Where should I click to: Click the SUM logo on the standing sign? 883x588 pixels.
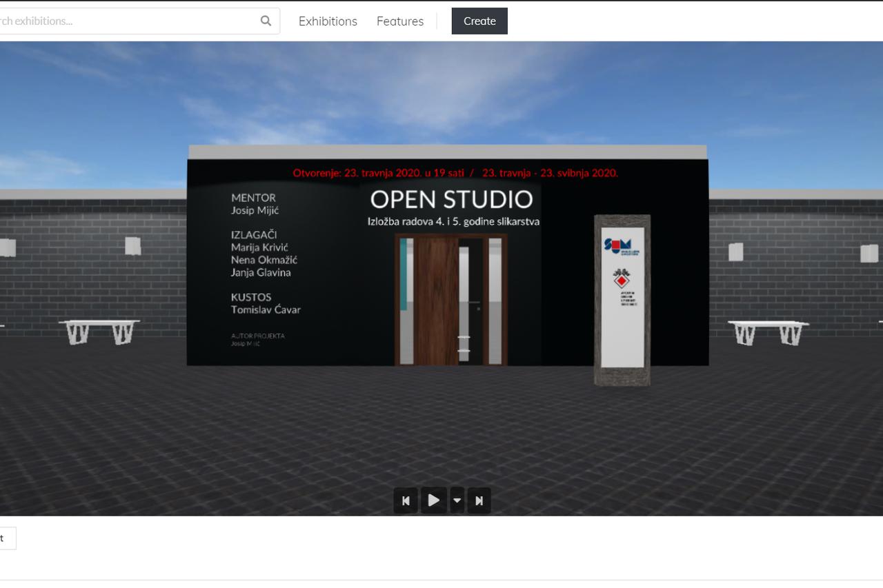pyautogui.click(x=617, y=245)
